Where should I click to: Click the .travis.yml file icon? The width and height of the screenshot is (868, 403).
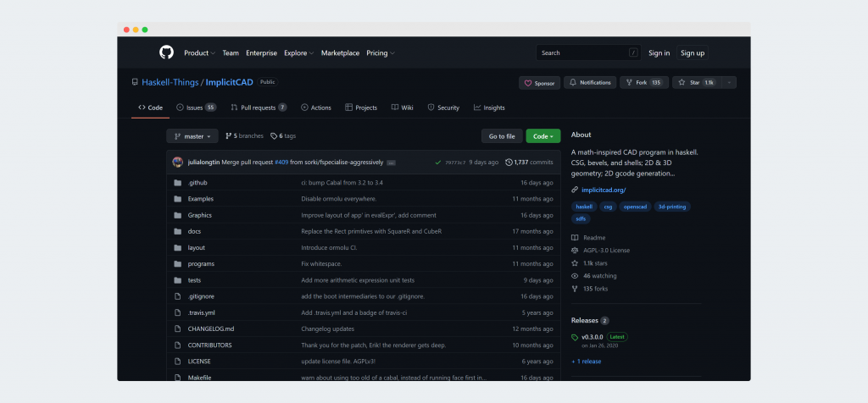pos(178,312)
